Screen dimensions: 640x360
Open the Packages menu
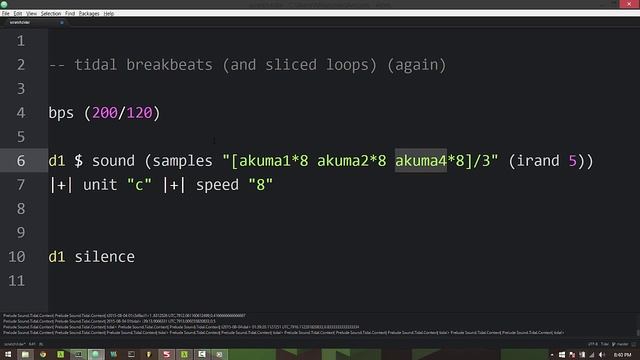click(89, 13)
